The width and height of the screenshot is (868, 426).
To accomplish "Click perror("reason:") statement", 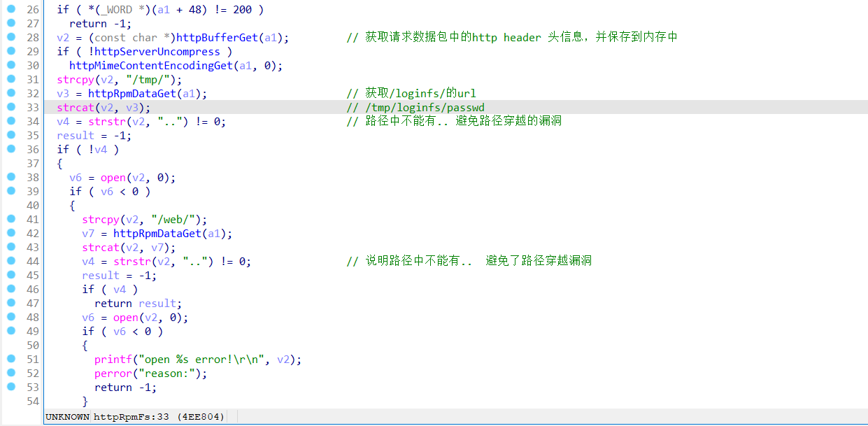I will click(x=151, y=373).
